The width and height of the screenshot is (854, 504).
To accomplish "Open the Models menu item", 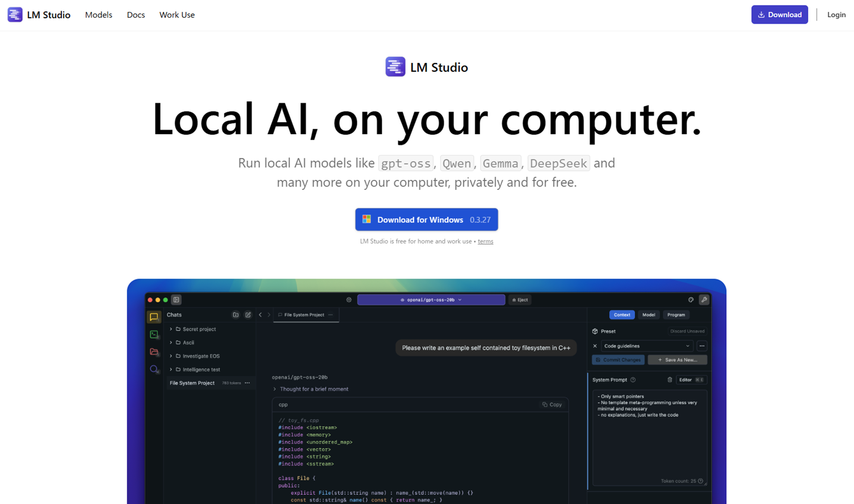I will (99, 15).
